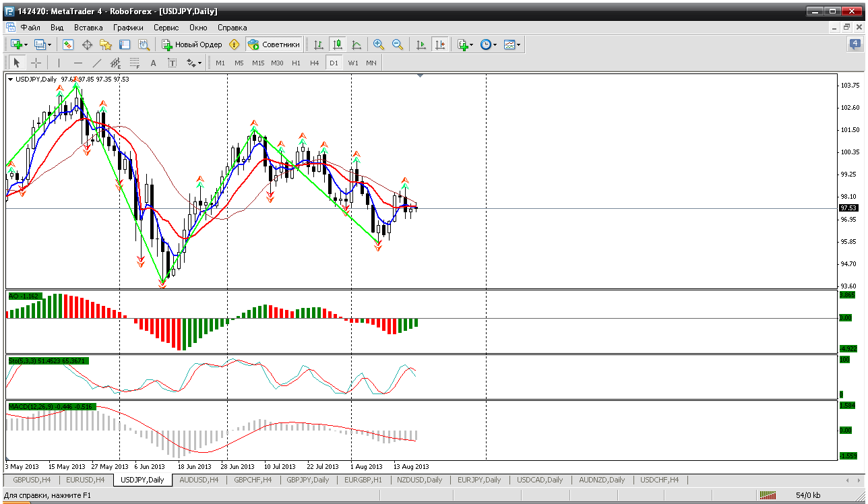868x504 pixels.
Task: Toggle the chart shift button
Action: (x=440, y=44)
